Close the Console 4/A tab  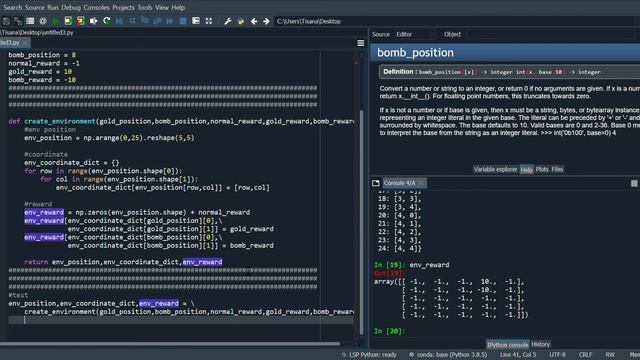422,183
